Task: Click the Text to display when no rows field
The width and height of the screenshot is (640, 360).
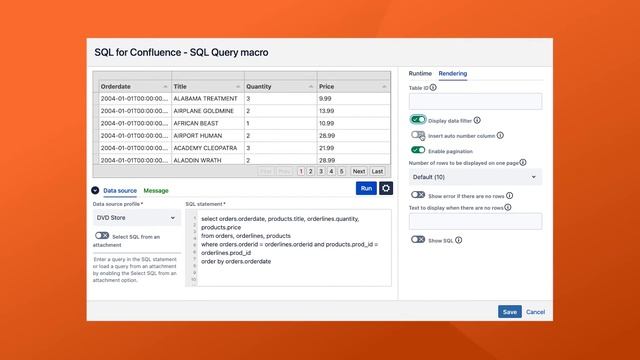Action: pyautogui.click(x=476, y=221)
